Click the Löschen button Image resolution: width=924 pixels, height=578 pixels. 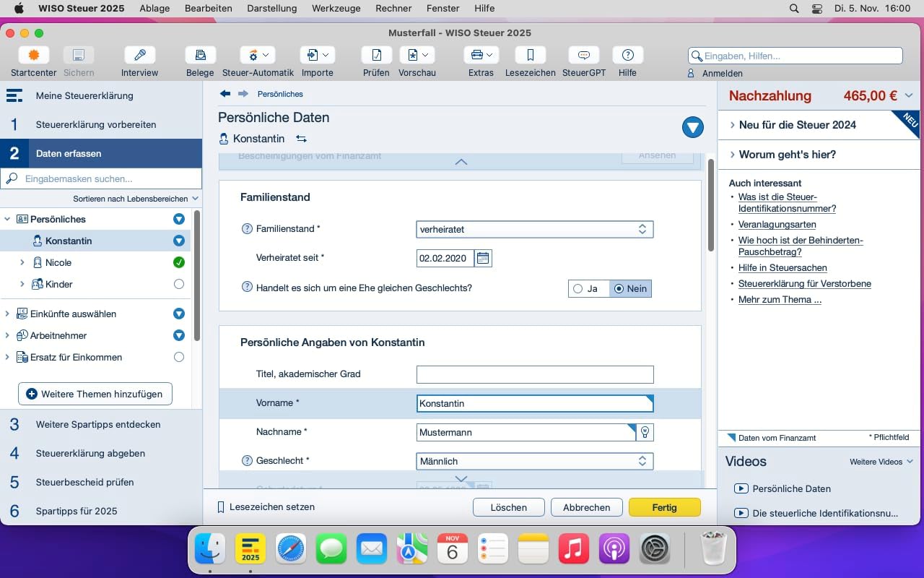click(x=509, y=507)
